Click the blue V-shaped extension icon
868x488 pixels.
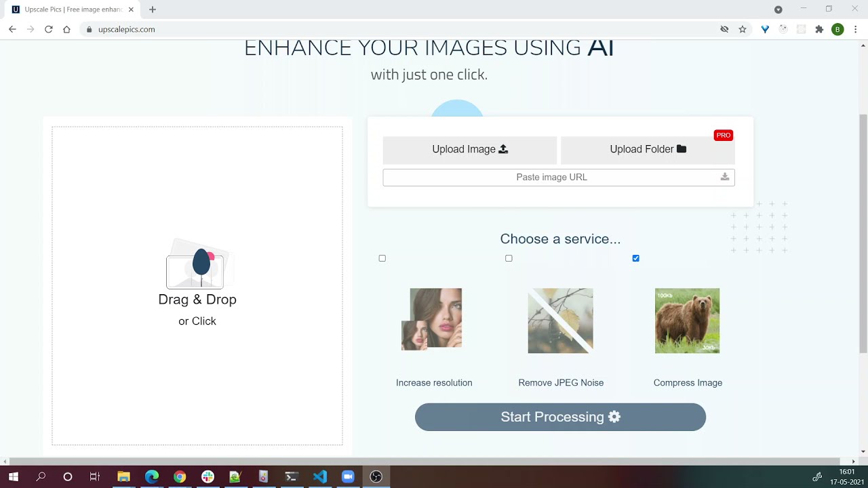tap(765, 29)
